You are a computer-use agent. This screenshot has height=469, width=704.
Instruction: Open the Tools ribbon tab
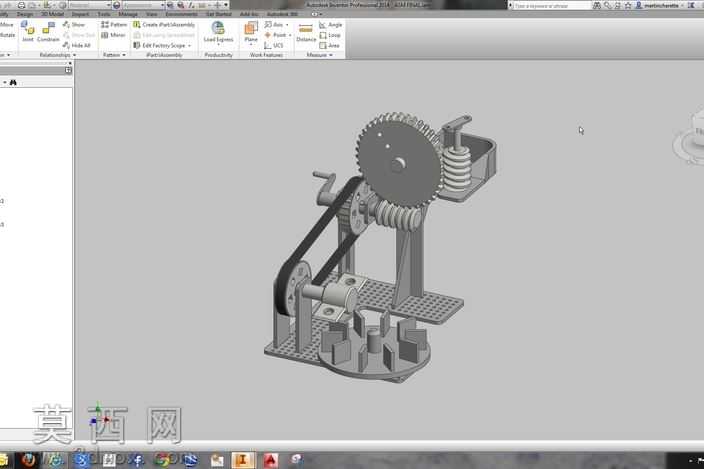click(104, 14)
